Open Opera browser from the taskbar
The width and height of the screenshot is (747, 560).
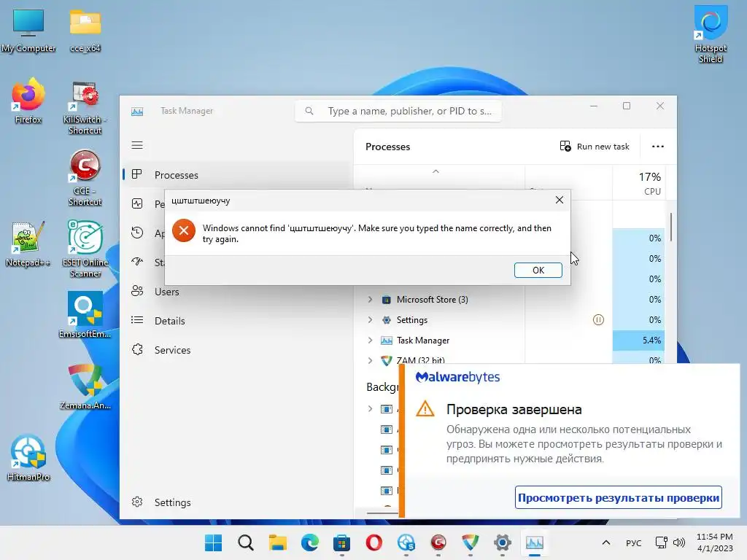(x=374, y=542)
